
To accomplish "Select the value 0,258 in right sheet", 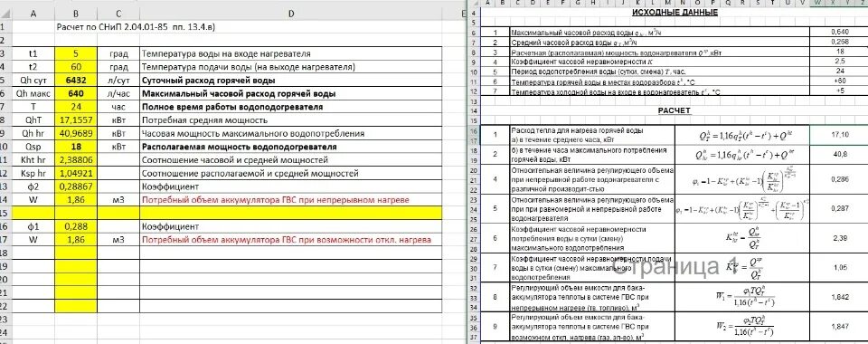I will 840,43.
